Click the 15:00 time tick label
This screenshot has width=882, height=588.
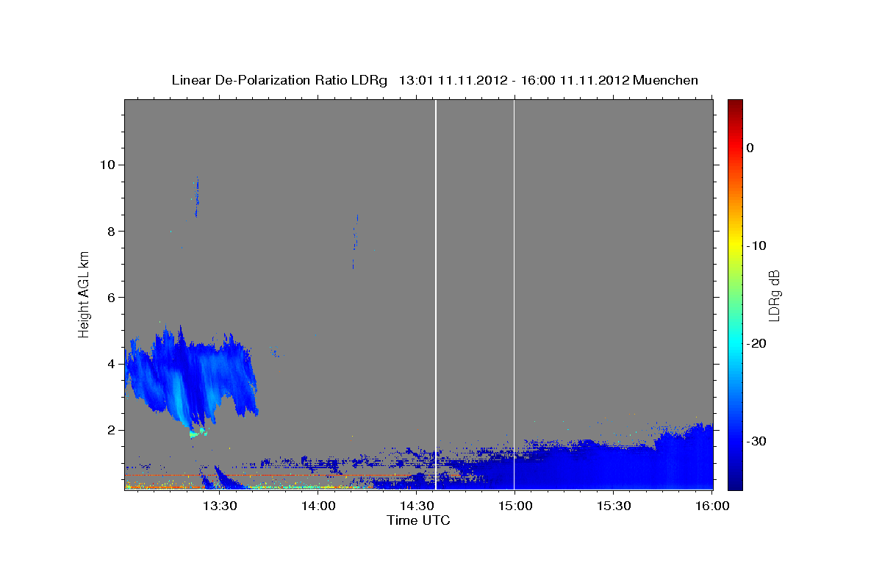click(x=515, y=506)
